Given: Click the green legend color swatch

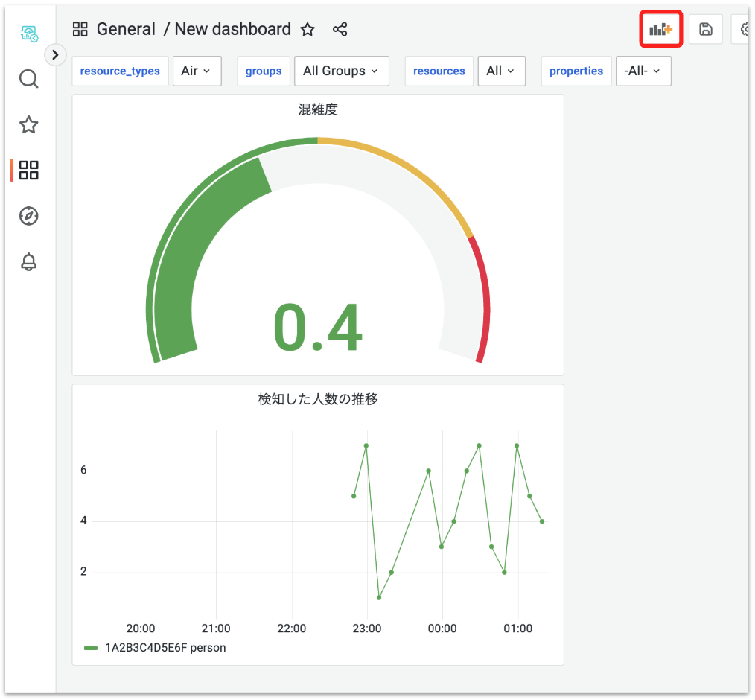Looking at the screenshot, I should pos(91,649).
